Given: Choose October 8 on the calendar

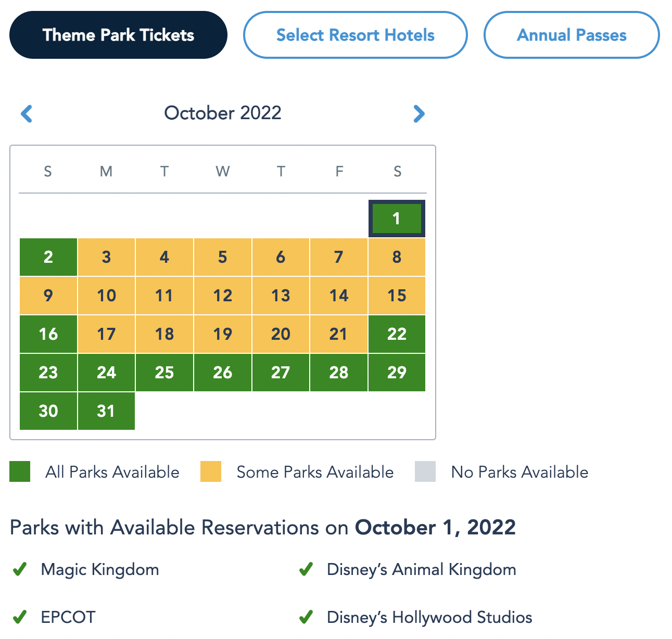Looking at the screenshot, I should (x=397, y=257).
